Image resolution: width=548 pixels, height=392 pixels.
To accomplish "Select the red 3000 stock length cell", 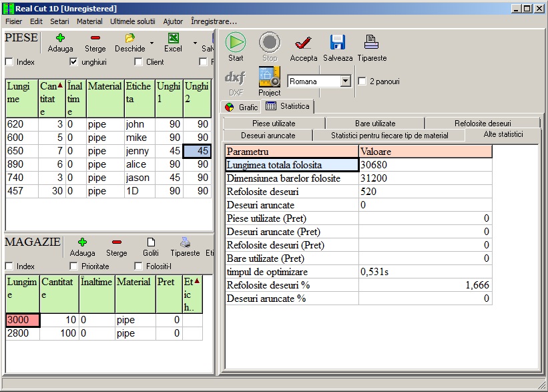I will click(x=23, y=320).
